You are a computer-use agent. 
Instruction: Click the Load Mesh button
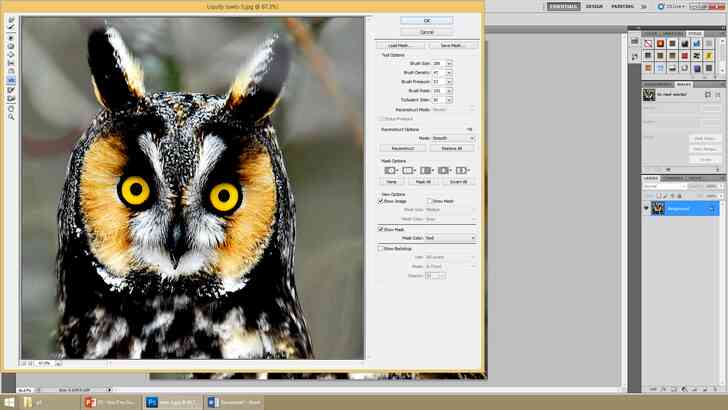tap(401, 46)
